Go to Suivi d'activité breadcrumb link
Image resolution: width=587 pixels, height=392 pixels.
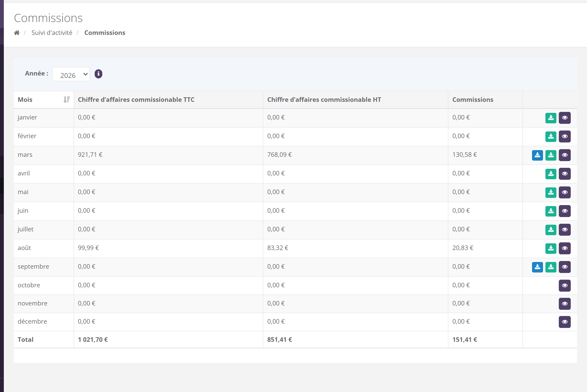coord(52,33)
